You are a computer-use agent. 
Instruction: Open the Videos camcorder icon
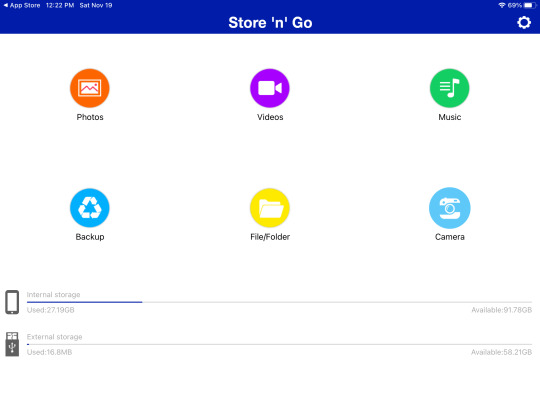click(270, 88)
